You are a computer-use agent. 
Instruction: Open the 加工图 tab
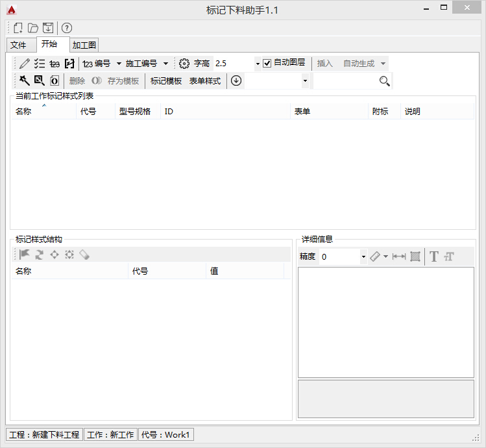(84, 45)
